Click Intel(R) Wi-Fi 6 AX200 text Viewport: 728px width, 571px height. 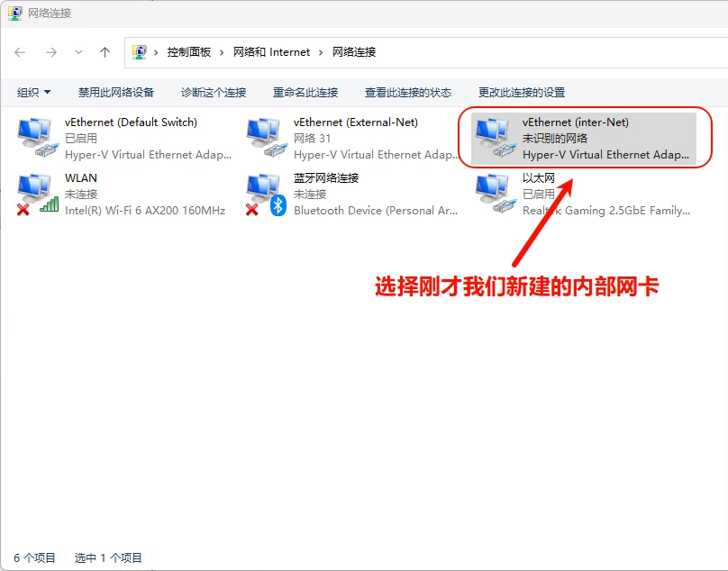click(x=145, y=210)
